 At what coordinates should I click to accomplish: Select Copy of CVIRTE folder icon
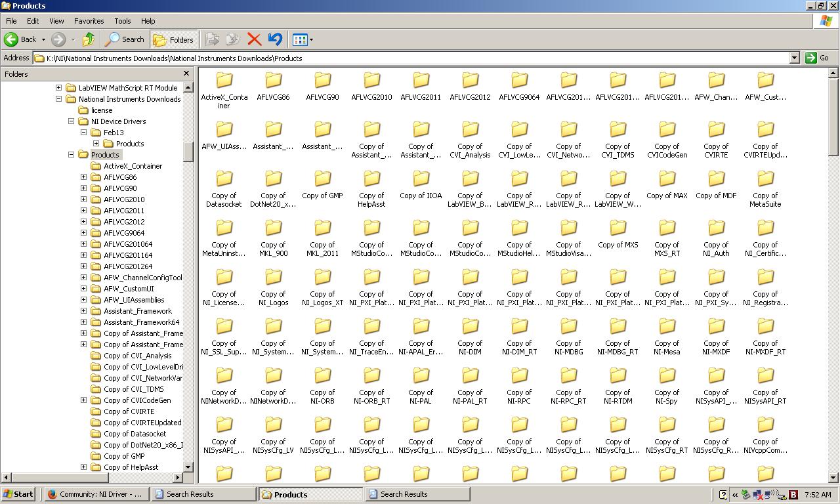pyautogui.click(x=716, y=129)
